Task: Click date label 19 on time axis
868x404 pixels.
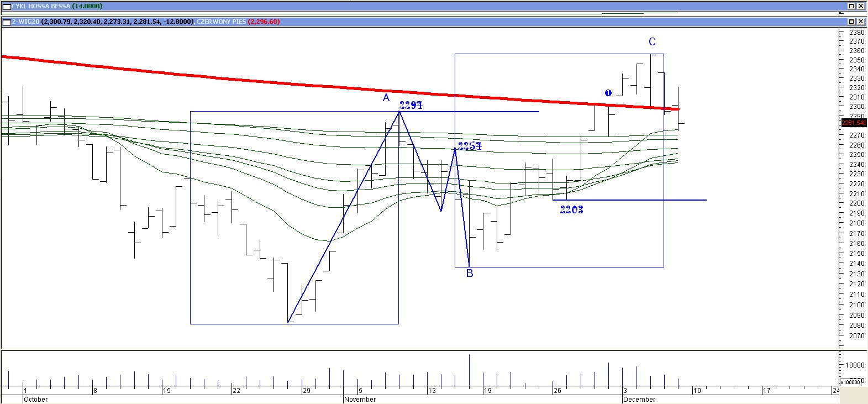Action: 488,391
